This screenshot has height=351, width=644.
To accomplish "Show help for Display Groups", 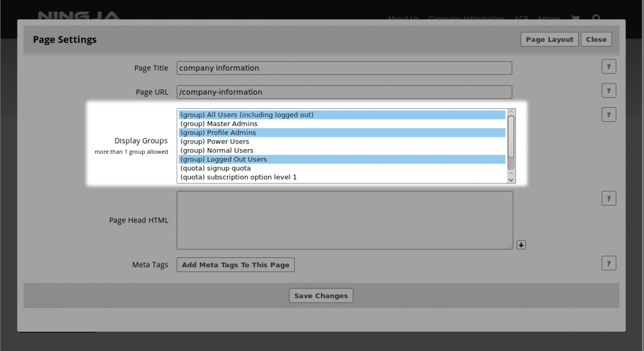I will (x=608, y=115).
